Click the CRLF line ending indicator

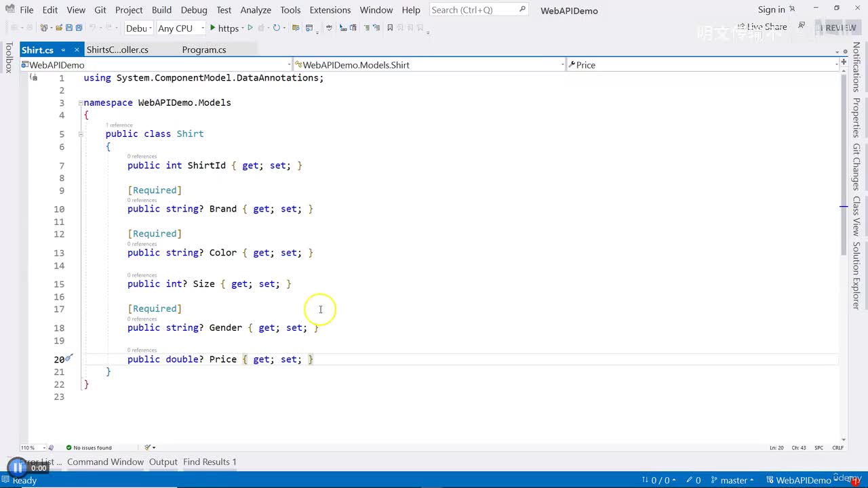click(x=838, y=448)
